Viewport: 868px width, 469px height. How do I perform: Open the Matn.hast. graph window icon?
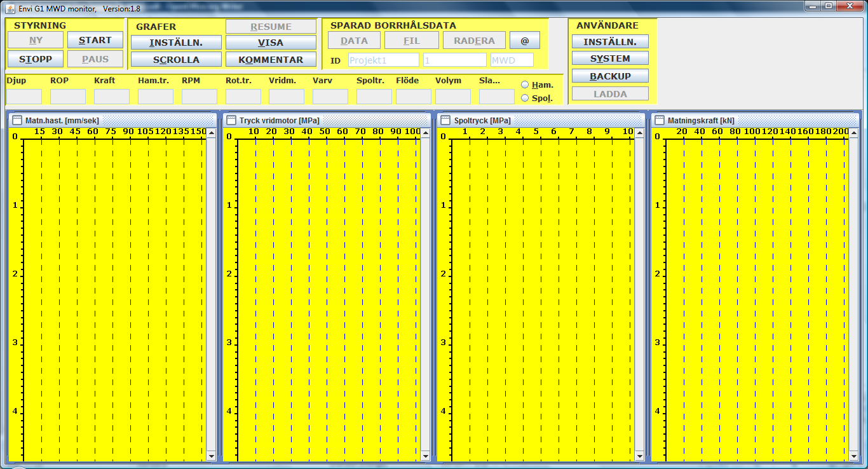pyautogui.click(x=17, y=120)
